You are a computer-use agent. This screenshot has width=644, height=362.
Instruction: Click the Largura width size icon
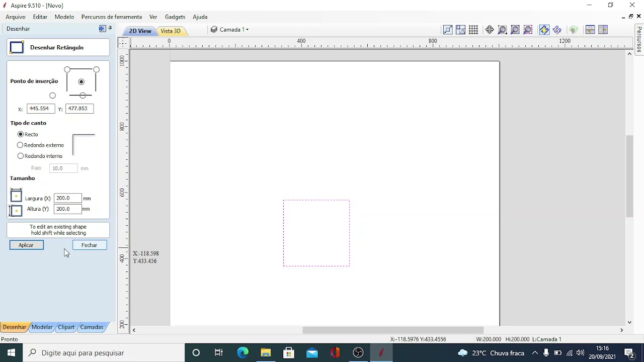pos(16,196)
